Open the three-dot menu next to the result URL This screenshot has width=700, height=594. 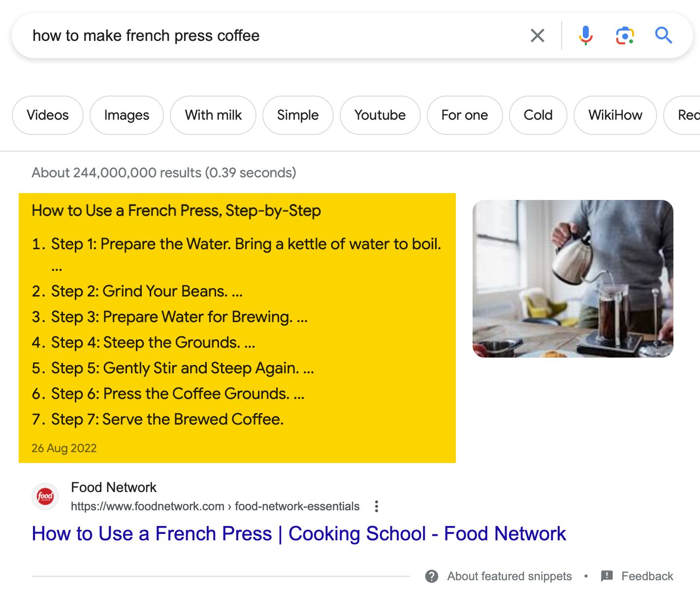[x=376, y=506]
